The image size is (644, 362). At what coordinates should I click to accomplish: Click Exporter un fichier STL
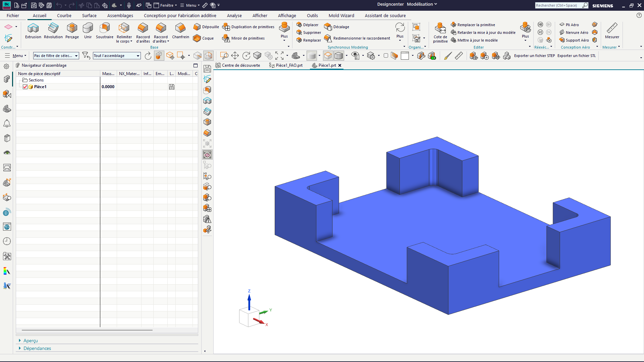tap(577, 56)
